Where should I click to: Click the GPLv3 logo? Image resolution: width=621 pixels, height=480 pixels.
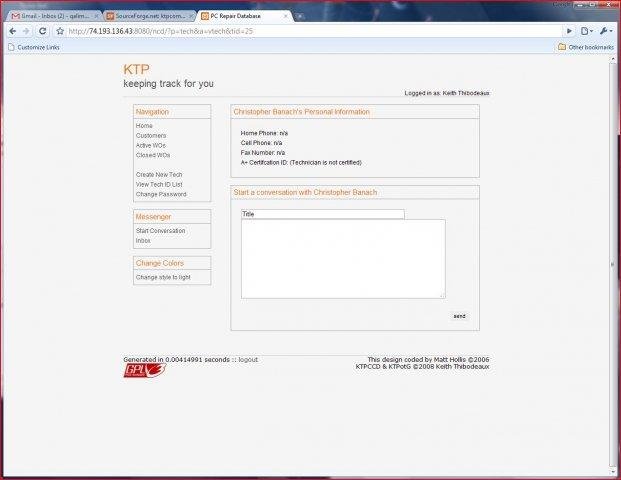point(145,371)
